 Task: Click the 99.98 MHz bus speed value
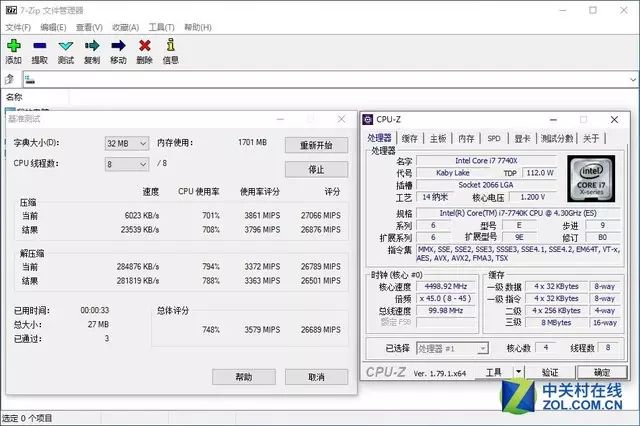tap(446, 311)
